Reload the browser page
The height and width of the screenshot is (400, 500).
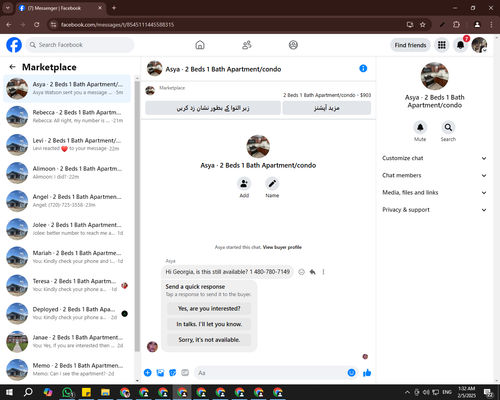[37, 25]
